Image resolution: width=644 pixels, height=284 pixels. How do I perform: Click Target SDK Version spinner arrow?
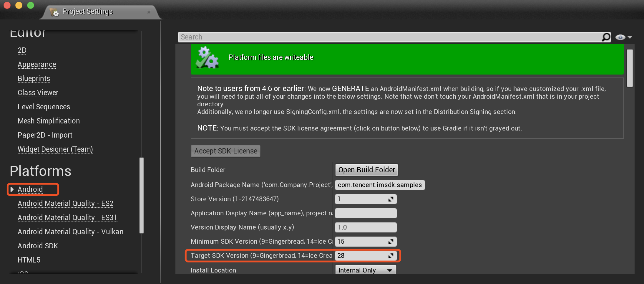click(x=391, y=256)
